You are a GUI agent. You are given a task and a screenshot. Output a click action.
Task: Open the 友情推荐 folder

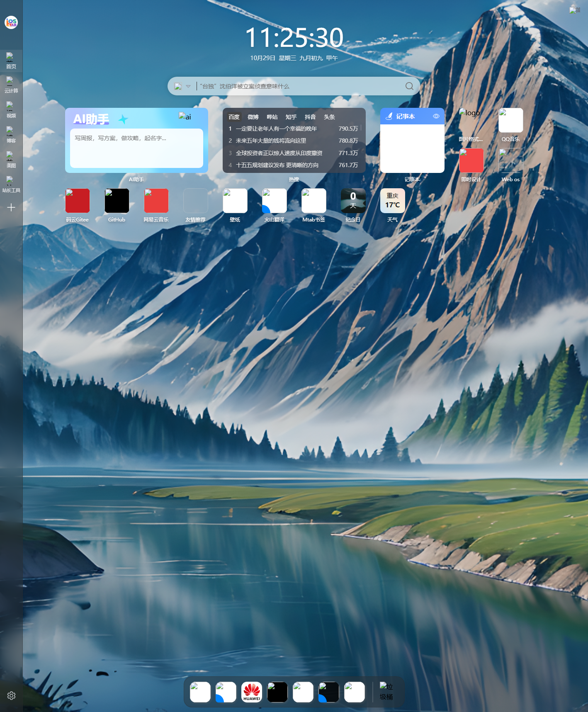pyautogui.click(x=195, y=201)
